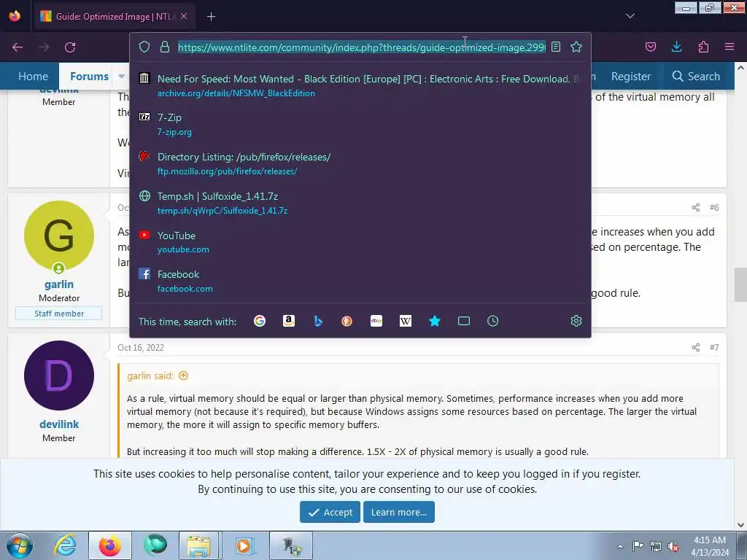Image resolution: width=747 pixels, height=560 pixels.
Task: Search this time with Amazon icon
Action: coord(289,321)
